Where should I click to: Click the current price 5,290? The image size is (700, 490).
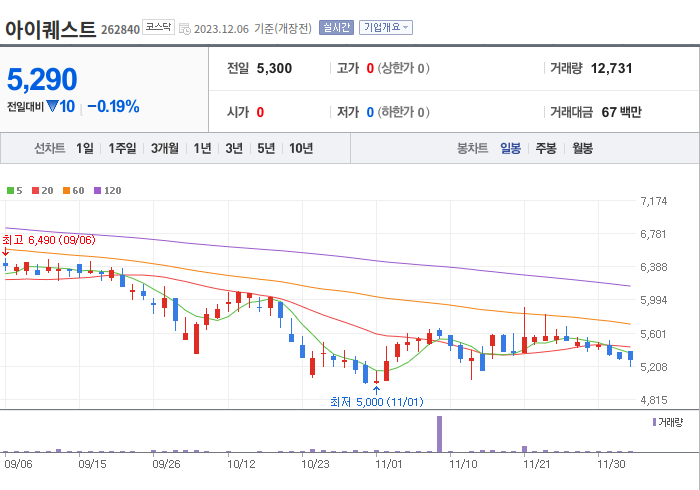(x=42, y=79)
